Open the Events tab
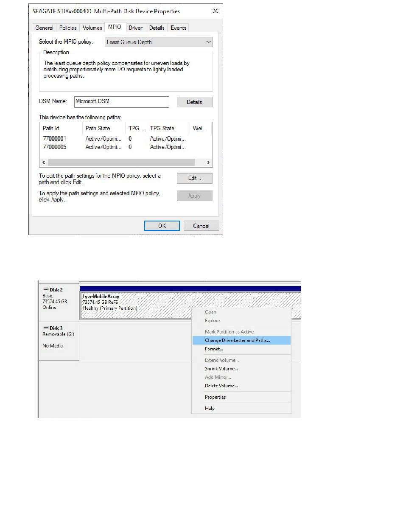This screenshot has height=532, width=403. [x=178, y=28]
